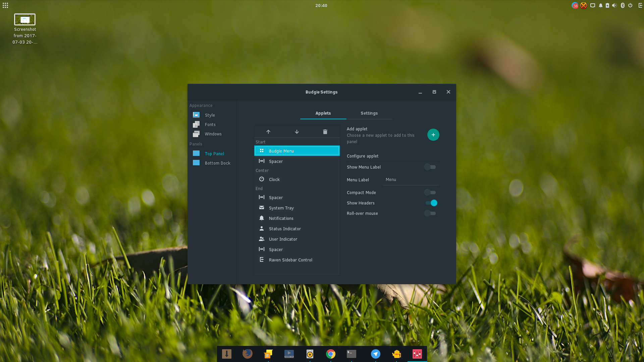644x362 pixels.
Task: Open the sticky notes app in dock
Action: click(268, 354)
